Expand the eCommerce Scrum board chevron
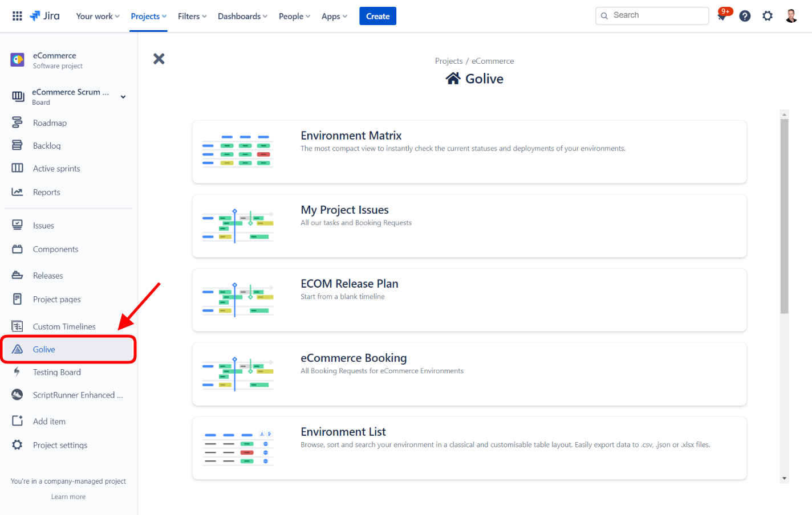Screen dimensions: 812x515 pyautogui.click(x=123, y=97)
